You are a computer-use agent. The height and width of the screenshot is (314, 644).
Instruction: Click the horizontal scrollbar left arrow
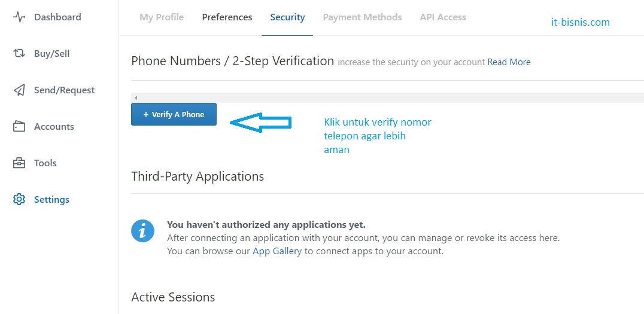136,97
